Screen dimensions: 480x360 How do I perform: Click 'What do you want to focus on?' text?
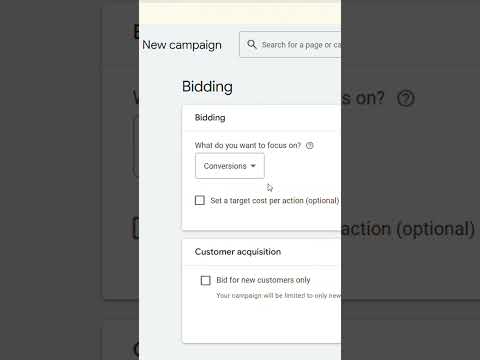(x=248, y=145)
